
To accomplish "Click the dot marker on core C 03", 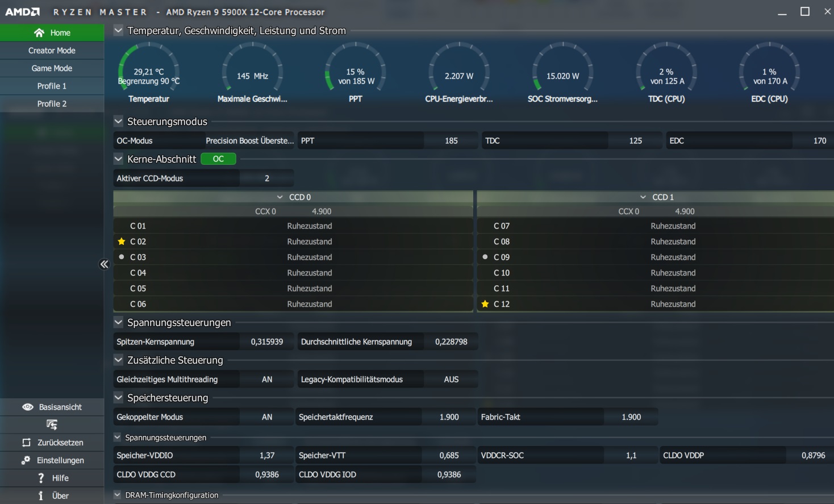I will tap(121, 257).
